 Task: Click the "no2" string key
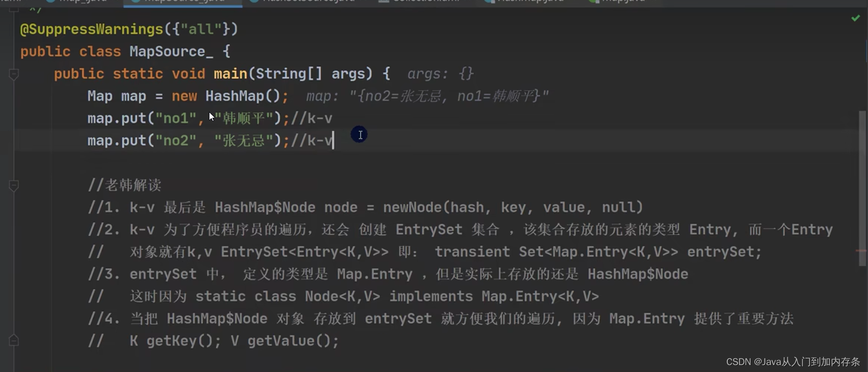click(x=176, y=140)
